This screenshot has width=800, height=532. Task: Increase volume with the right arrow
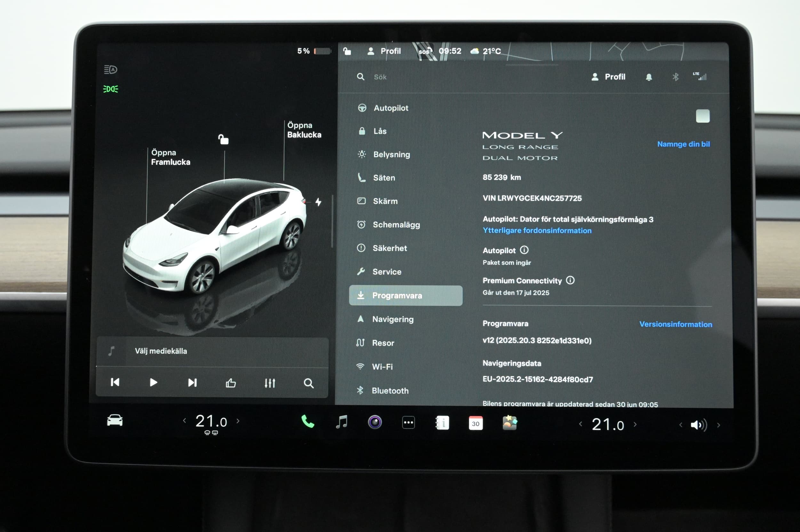718,425
